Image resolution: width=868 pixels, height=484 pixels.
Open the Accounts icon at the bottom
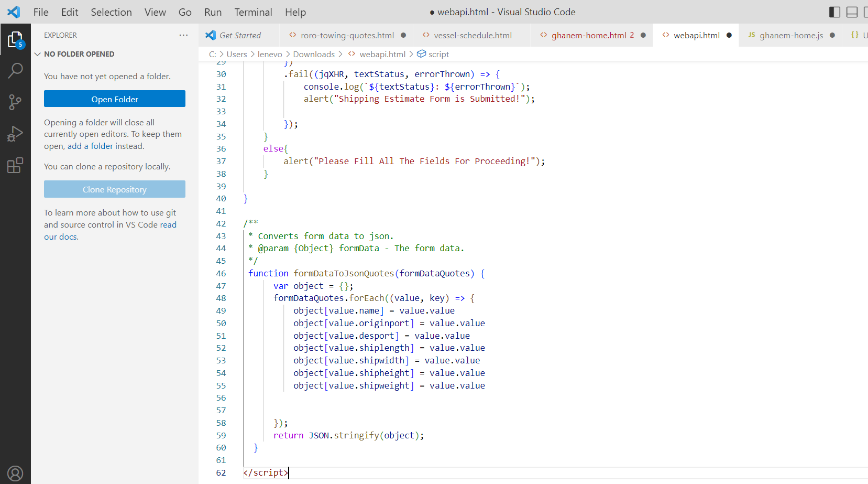point(16,472)
